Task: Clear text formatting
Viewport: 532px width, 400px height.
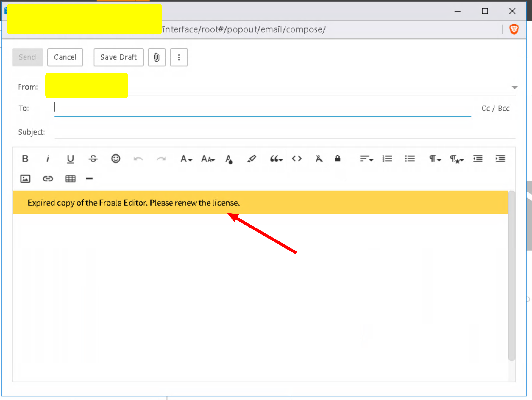Action: [x=319, y=159]
